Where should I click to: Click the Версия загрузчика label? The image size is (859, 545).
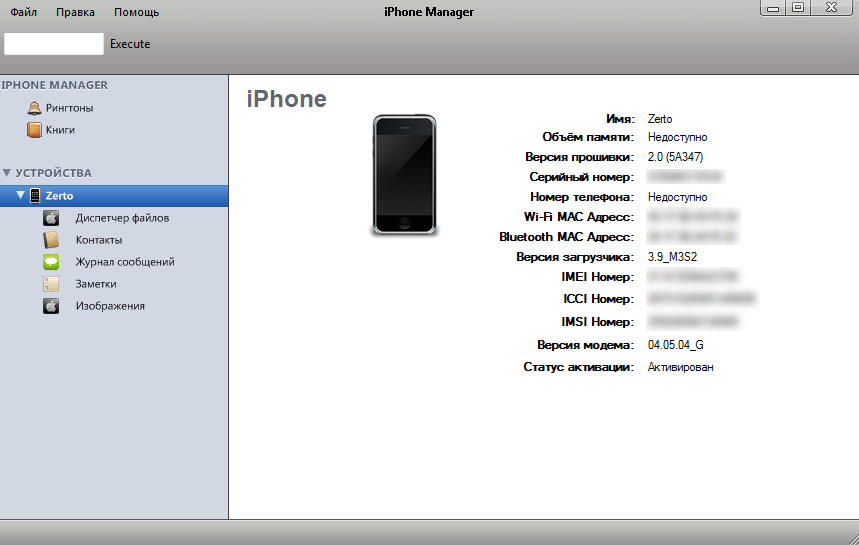(575, 257)
